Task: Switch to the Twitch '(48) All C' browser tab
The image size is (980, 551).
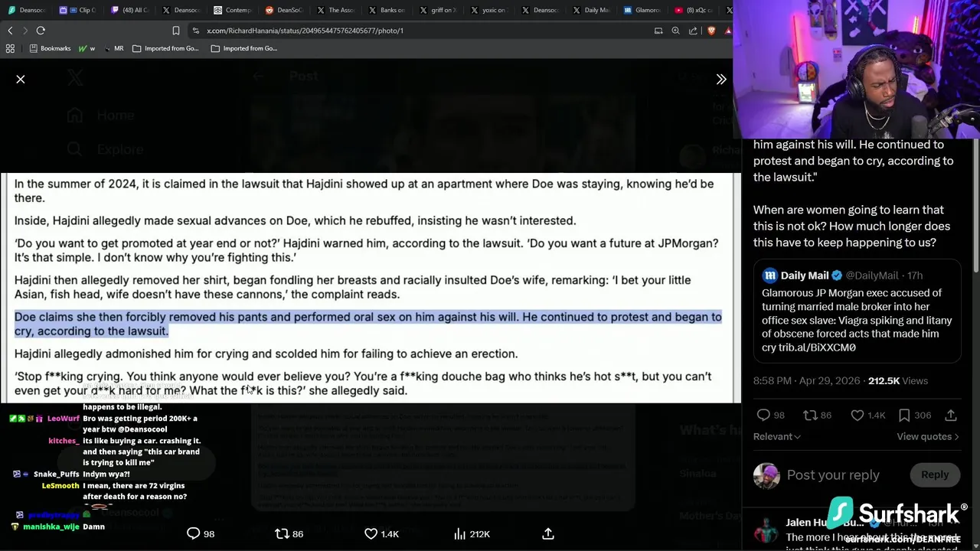Action: click(131, 10)
